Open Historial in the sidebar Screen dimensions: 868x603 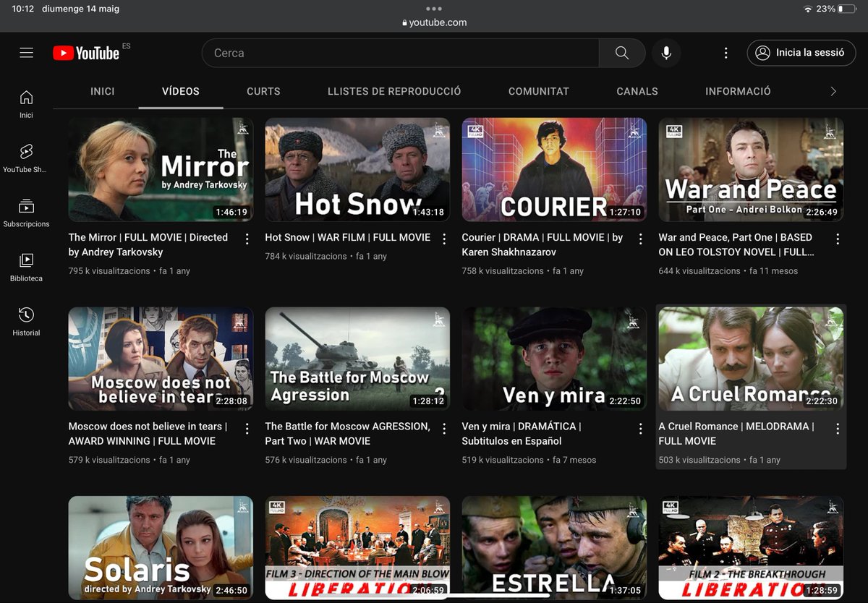(x=26, y=322)
